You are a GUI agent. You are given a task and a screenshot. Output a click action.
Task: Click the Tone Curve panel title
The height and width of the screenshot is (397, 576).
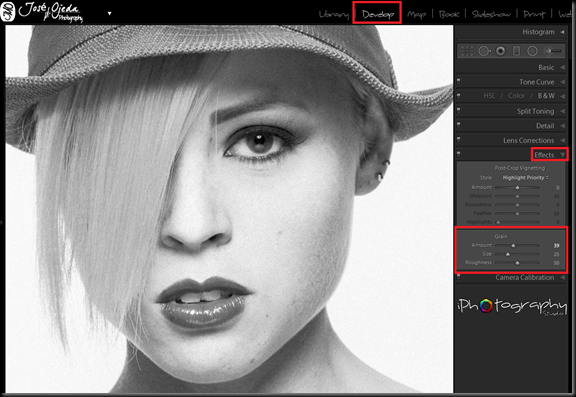[x=536, y=82]
